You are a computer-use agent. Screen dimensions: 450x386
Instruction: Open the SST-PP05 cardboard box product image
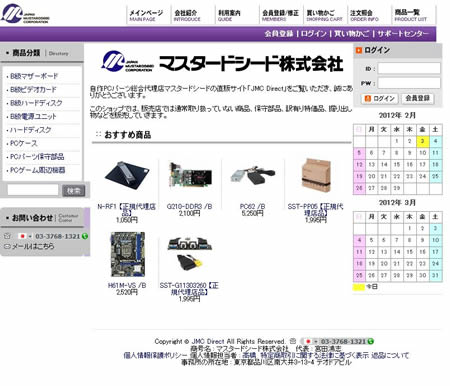pos(316,176)
